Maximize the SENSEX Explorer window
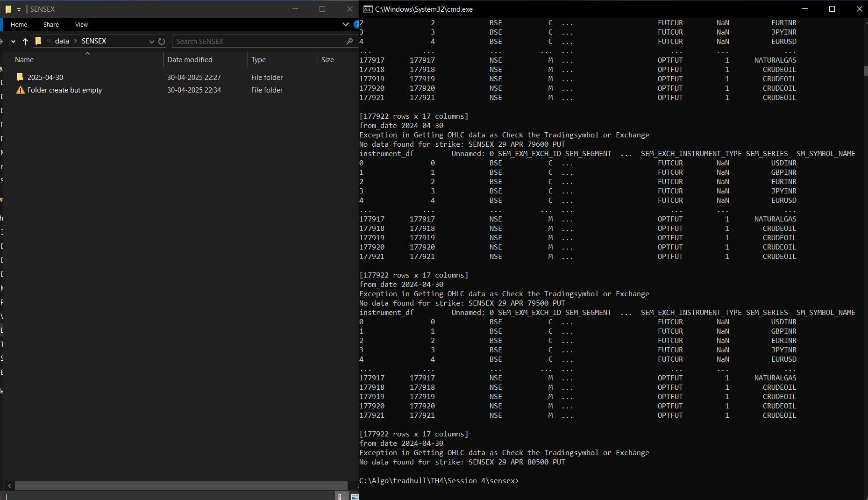 pos(322,9)
